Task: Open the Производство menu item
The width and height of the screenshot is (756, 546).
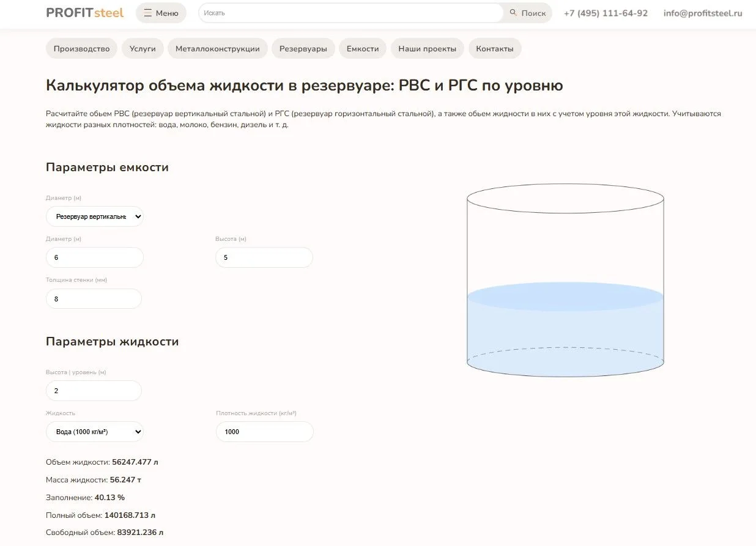Action: pos(81,49)
